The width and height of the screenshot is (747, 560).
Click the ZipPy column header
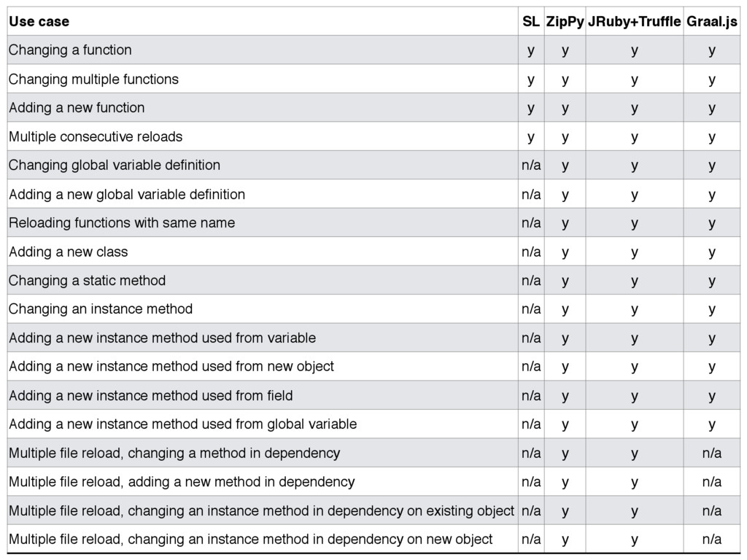(x=565, y=21)
